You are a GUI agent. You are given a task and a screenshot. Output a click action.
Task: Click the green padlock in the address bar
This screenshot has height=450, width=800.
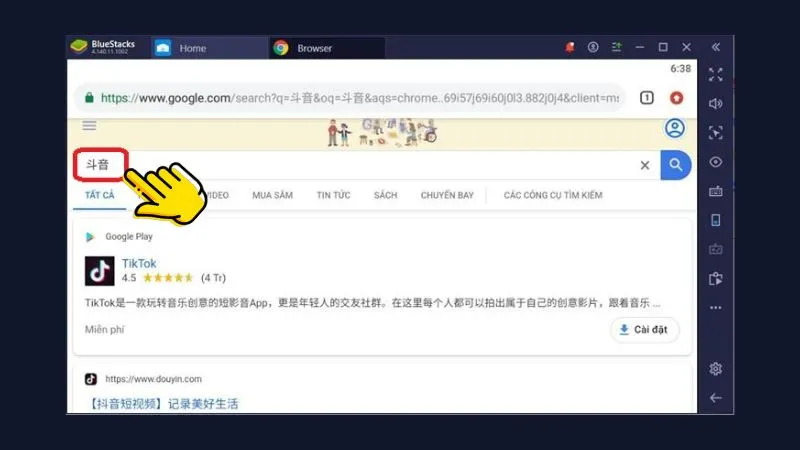tap(89, 98)
